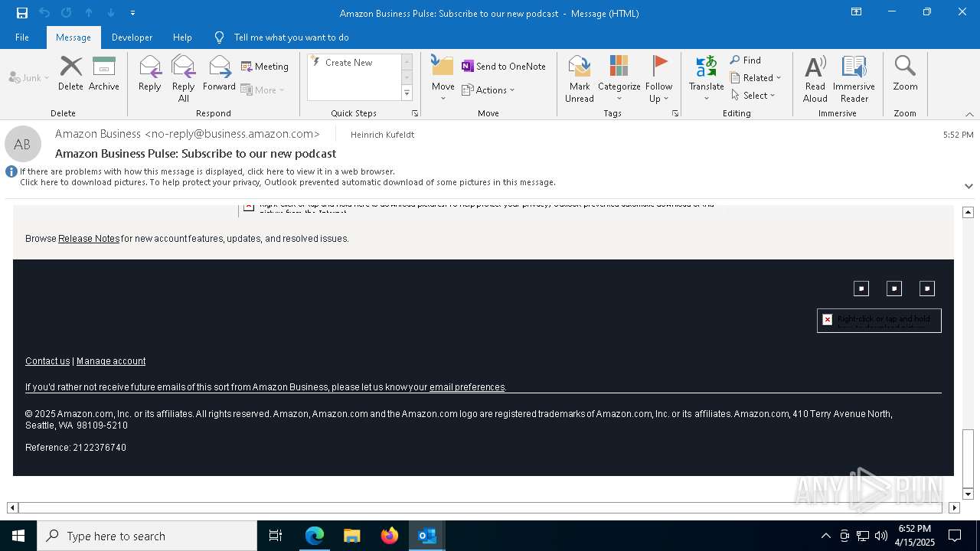Mark the message as Unread

[x=580, y=79]
